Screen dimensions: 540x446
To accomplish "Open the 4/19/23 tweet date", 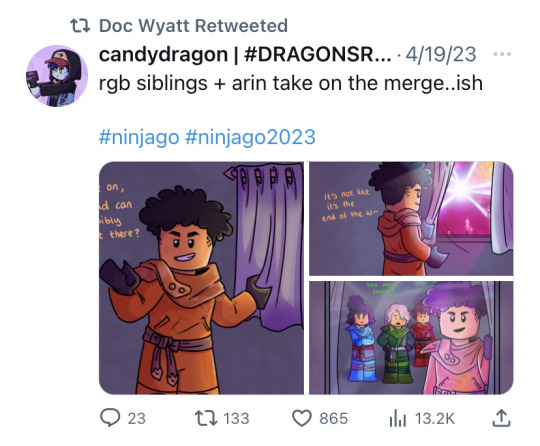I will [441, 54].
